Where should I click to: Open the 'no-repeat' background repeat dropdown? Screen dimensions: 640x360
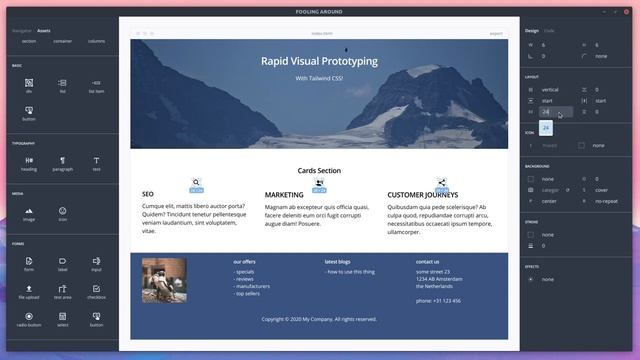pos(606,201)
